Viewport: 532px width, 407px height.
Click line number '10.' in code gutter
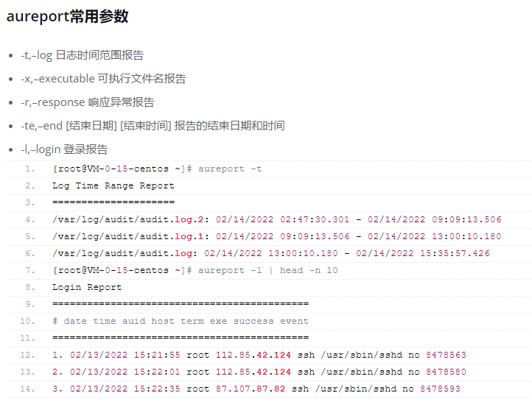pyautogui.click(x=27, y=321)
